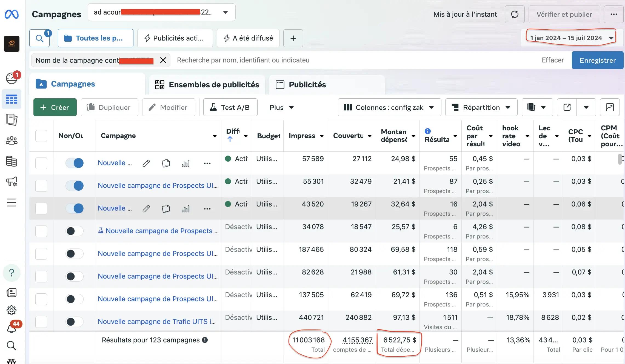Click the help question mark icon
625x364 pixels.
(12, 273)
